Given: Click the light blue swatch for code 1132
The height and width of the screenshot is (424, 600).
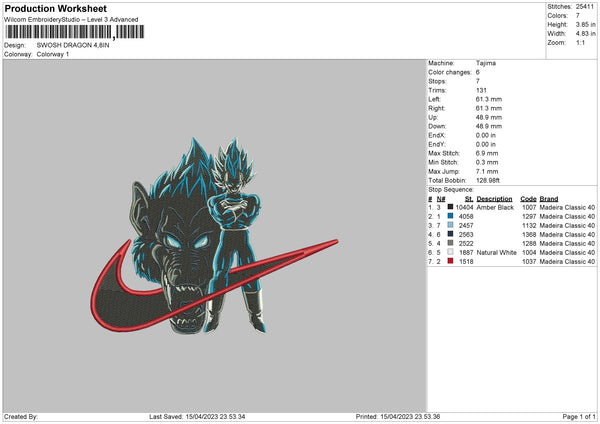Looking at the screenshot, I should [x=450, y=225].
